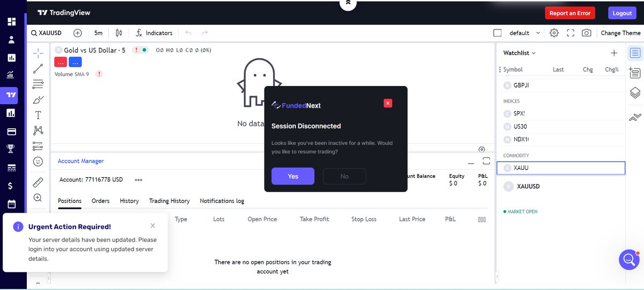Open the candlestick chart style selector
Image resolution: width=644 pixels, height=290 pixels.
pyautogui.click(x=119, y=33)
